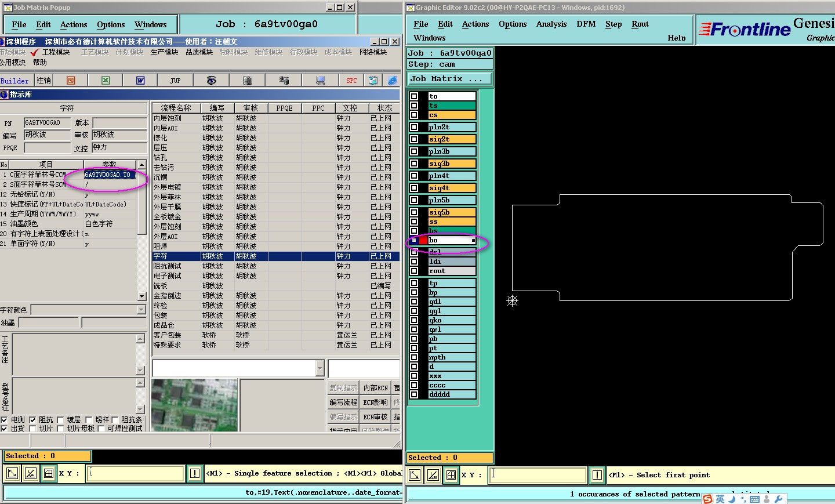Click the teal 'ts' layer color bar
This screenshot has width=835, height=504.
point(452,106)
